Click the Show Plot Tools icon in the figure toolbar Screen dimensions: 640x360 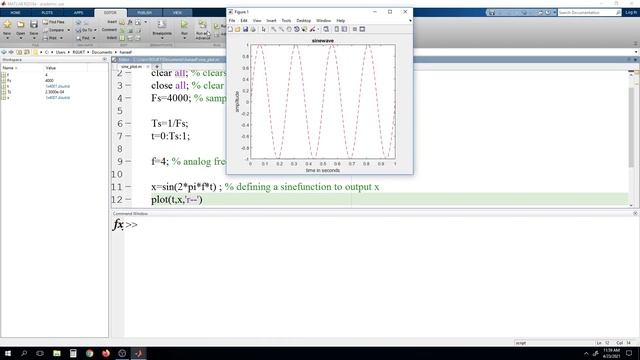[362, 29]
